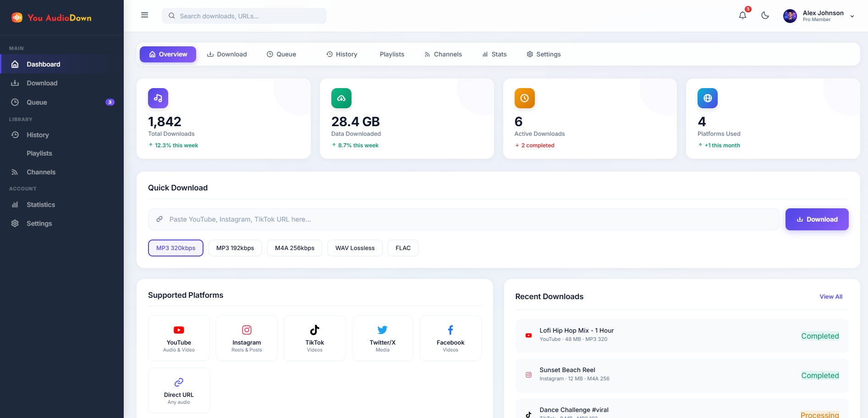
Task: Choose the Facebook platform card
Action: click(450, 338)
